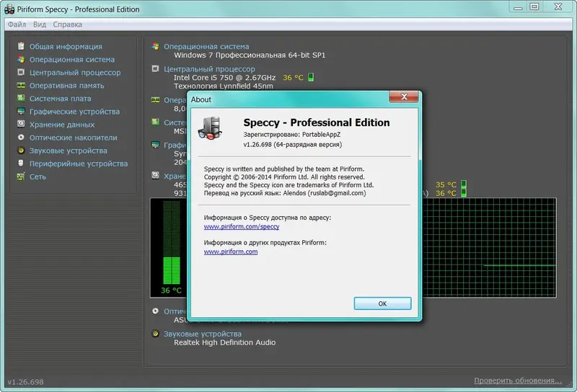Click the Хранение данных sidebar disk icon
This screenshot has width=577, height=392.
tap(21, 124)
